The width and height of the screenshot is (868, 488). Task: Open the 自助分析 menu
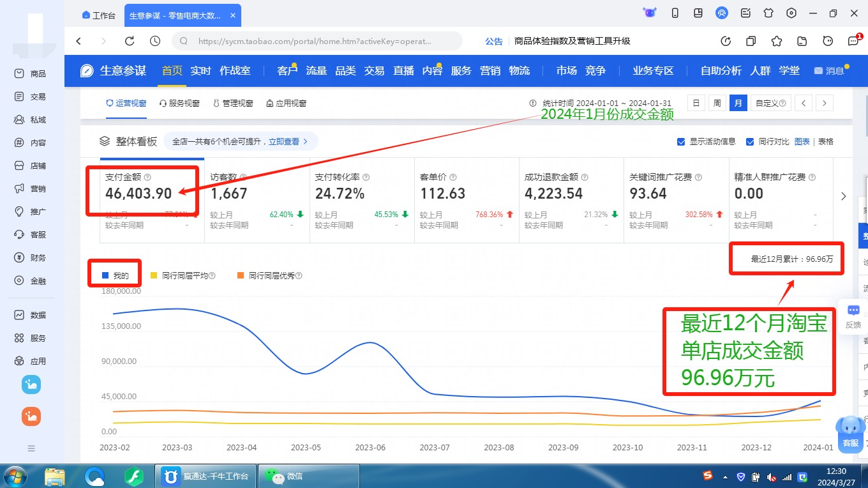click(721, 71)
